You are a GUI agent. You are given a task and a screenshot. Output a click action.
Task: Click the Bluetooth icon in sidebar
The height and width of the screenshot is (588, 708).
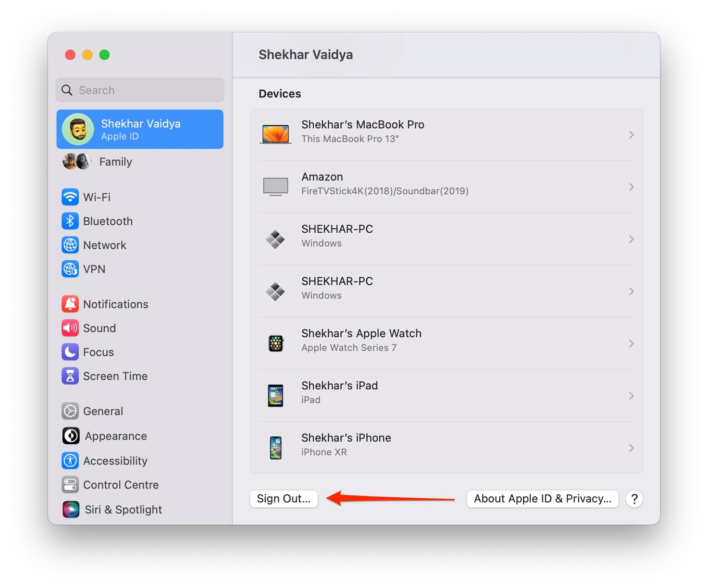(x=70, y=221)
